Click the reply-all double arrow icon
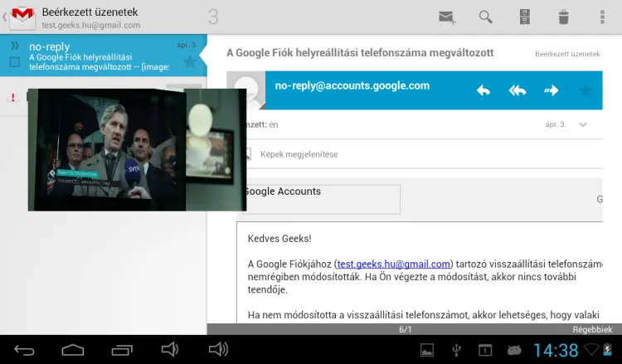This screenshot has height=364, width=622. pyautogui.click(x=518, y=90)
